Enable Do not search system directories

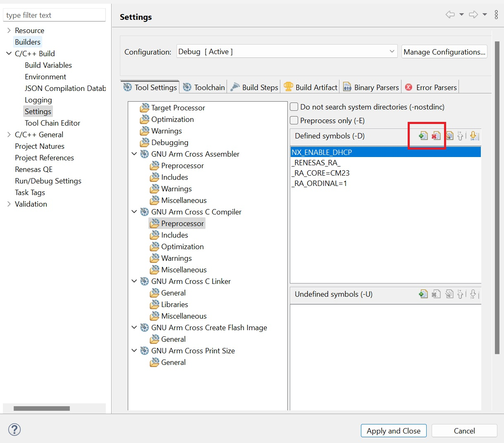click(x=294, y=107)
